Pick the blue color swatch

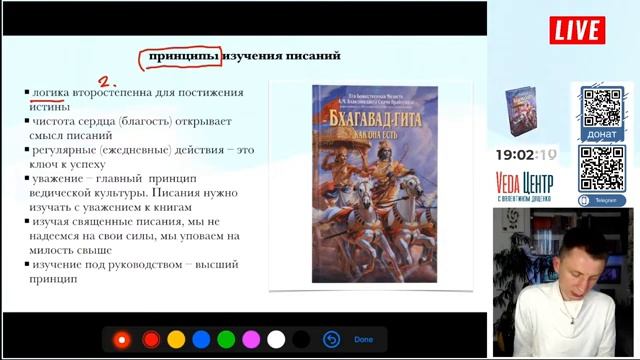(201, 340)
